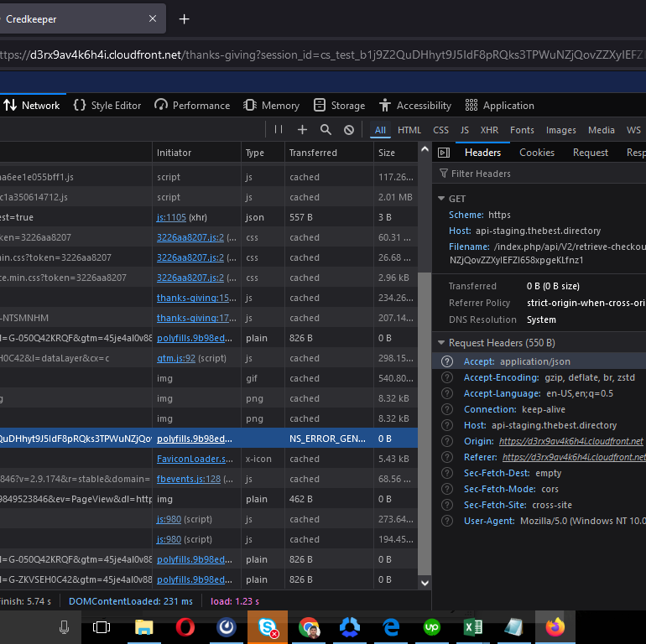646x644 pixels.
Task: Filter requests by HTML
Action: [409, 130]
